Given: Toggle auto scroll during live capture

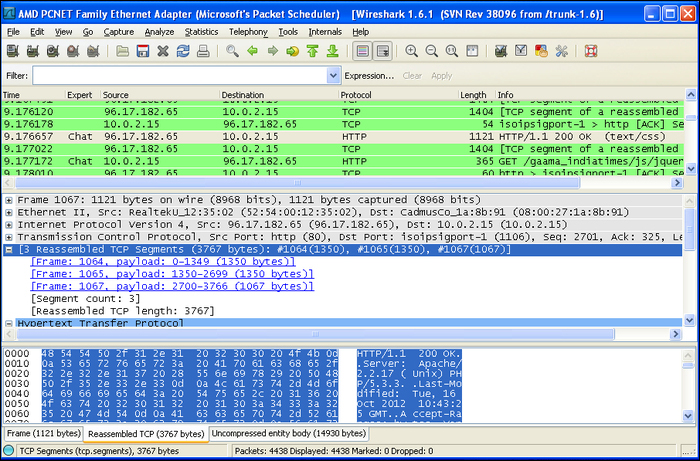Looking at the screenshot, I should point(383,51).
